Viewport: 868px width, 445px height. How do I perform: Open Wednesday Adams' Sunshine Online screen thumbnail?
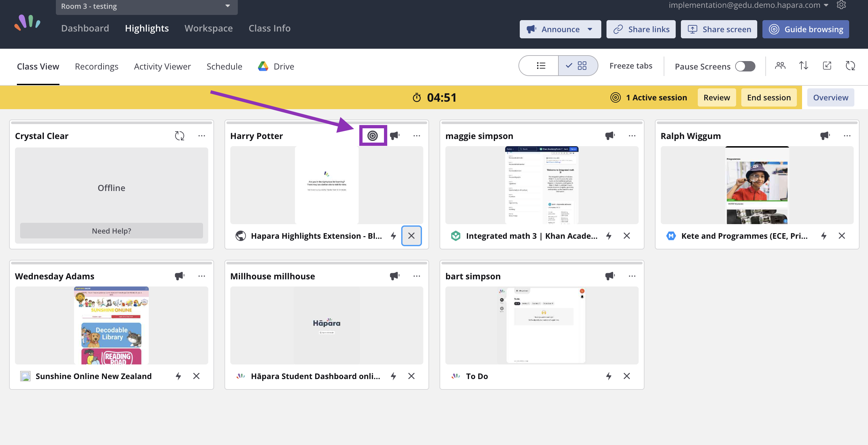click(x=111, y=325)
